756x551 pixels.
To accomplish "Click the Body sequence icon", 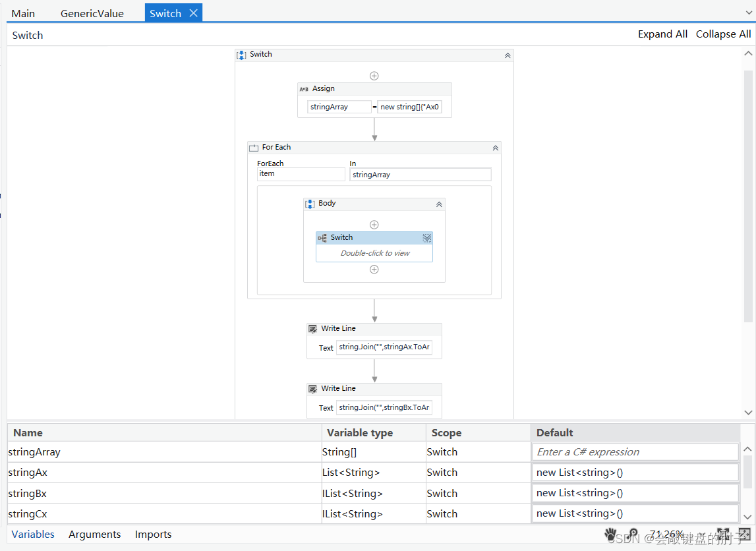I will [310, 204].
